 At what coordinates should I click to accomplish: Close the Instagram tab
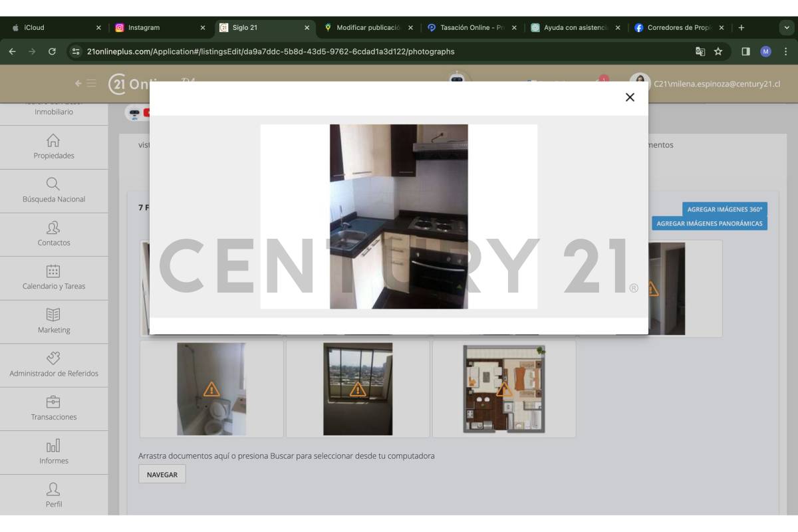[x=203, y=28]
